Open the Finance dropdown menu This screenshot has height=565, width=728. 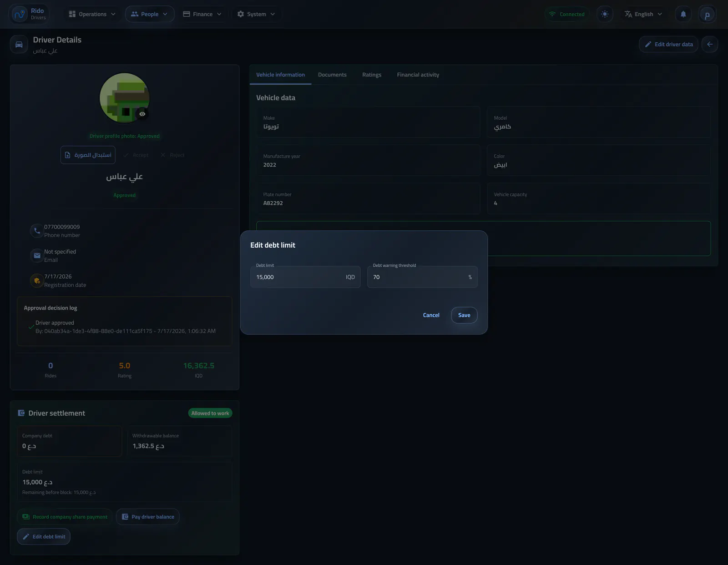click(202, 14)
